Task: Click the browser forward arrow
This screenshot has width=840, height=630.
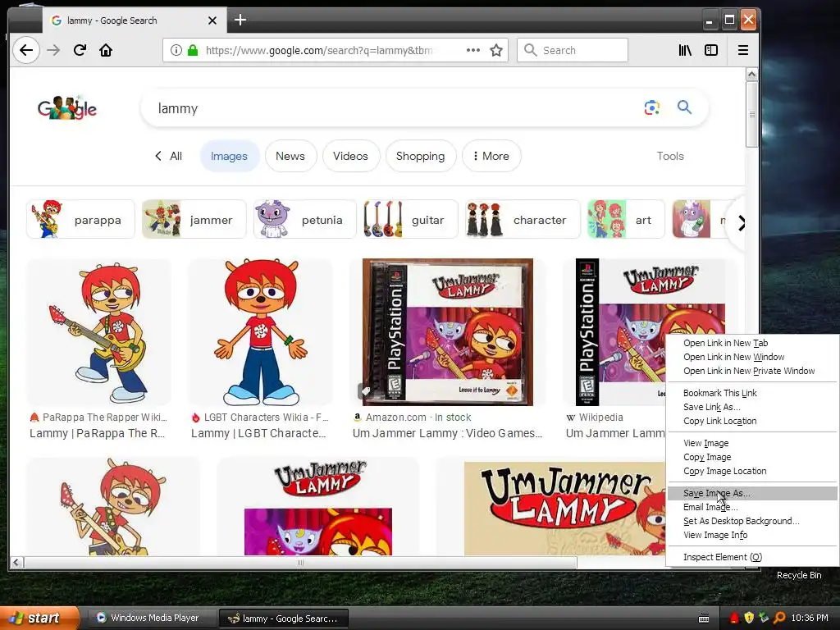Action: tap(53, 50)
